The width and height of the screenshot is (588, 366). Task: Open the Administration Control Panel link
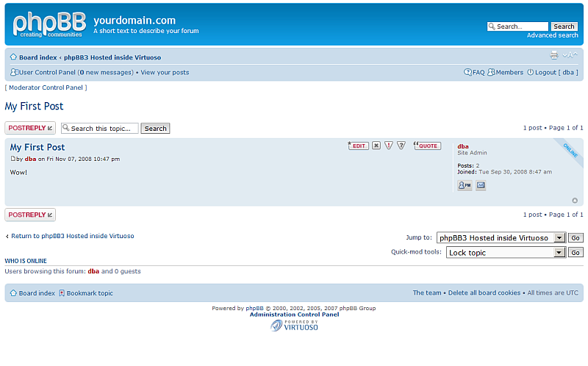click(x=294, y=315)
